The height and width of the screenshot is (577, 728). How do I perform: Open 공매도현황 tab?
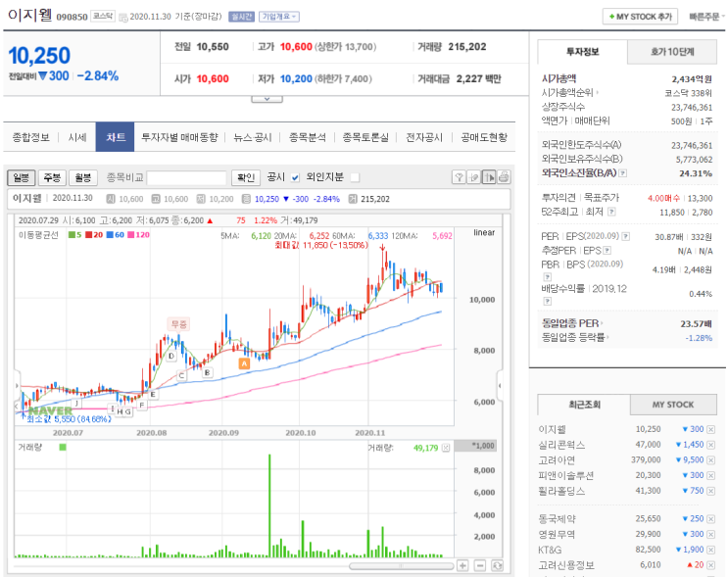(x=484, y=137)
